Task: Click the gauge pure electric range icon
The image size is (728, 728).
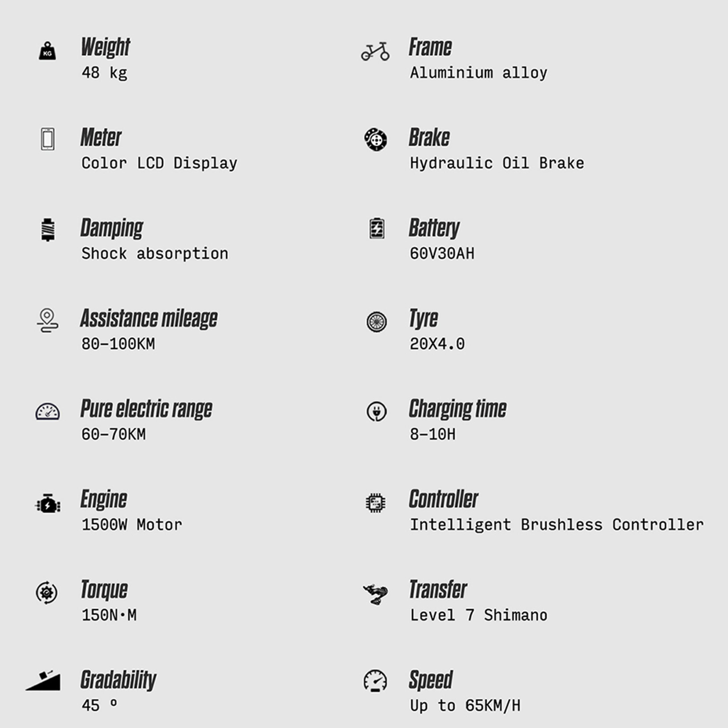Action: 47,412
